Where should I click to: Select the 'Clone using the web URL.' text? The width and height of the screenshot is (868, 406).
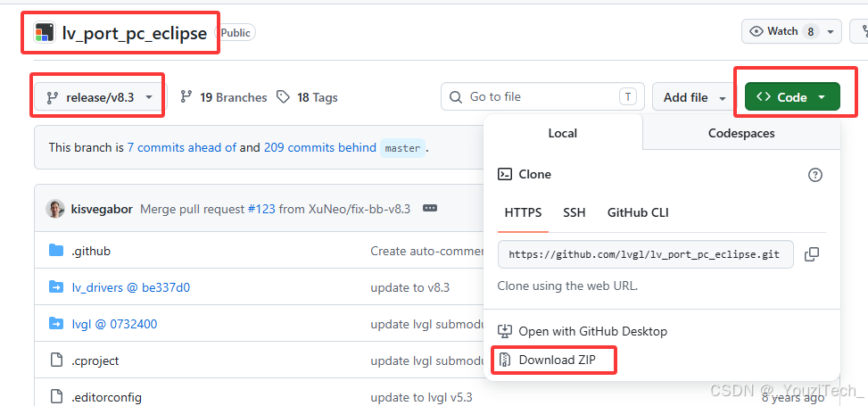[567, 286]
